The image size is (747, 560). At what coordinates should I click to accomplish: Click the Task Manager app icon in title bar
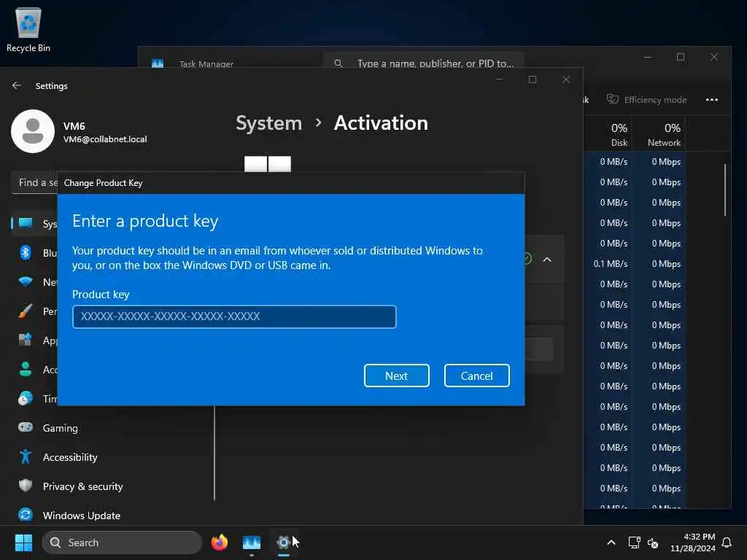pos(158,63)
